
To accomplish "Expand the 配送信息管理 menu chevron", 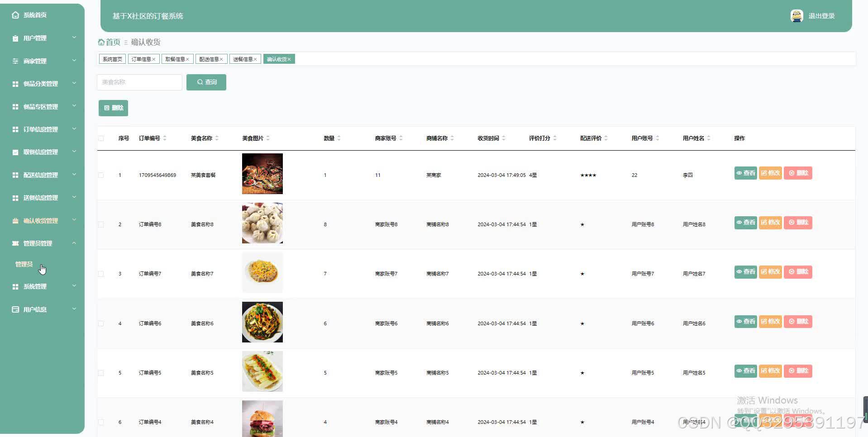I will [x=74, y=175].
